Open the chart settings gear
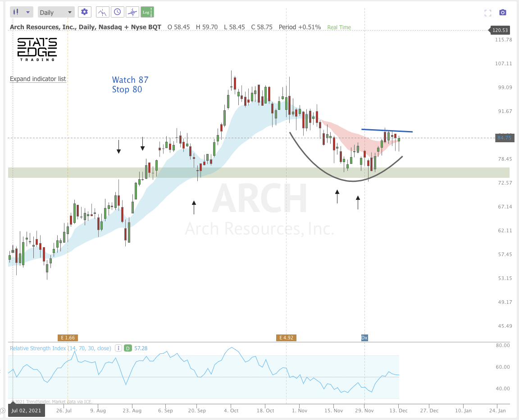Screen dimensions: 519x420 pos(85,12)
